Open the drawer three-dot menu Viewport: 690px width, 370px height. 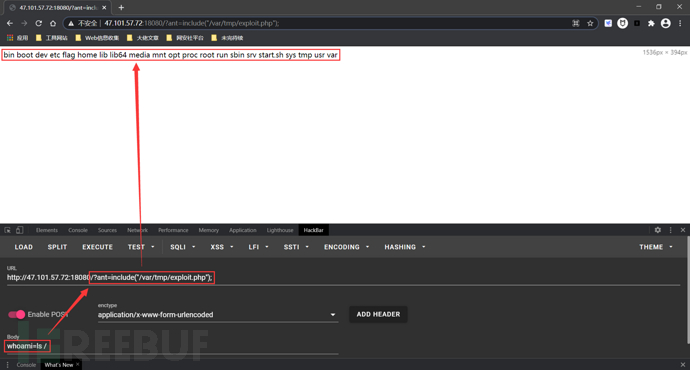7,365
